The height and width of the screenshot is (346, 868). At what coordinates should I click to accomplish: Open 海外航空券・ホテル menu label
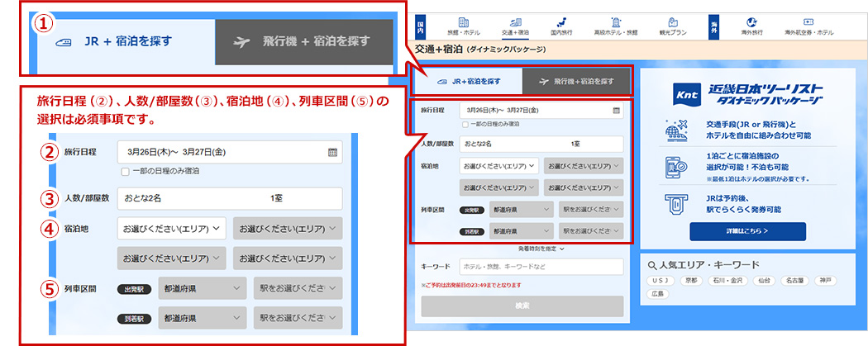pos(808,32)
